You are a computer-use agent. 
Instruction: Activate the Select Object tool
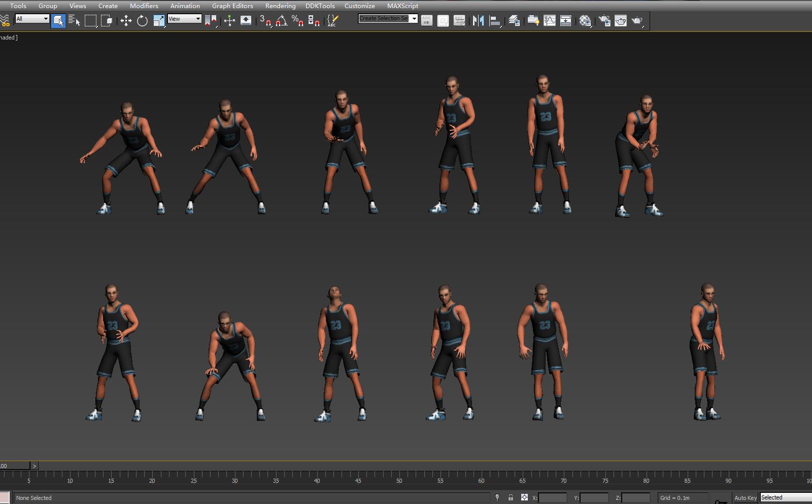click(x=58, y=21)
